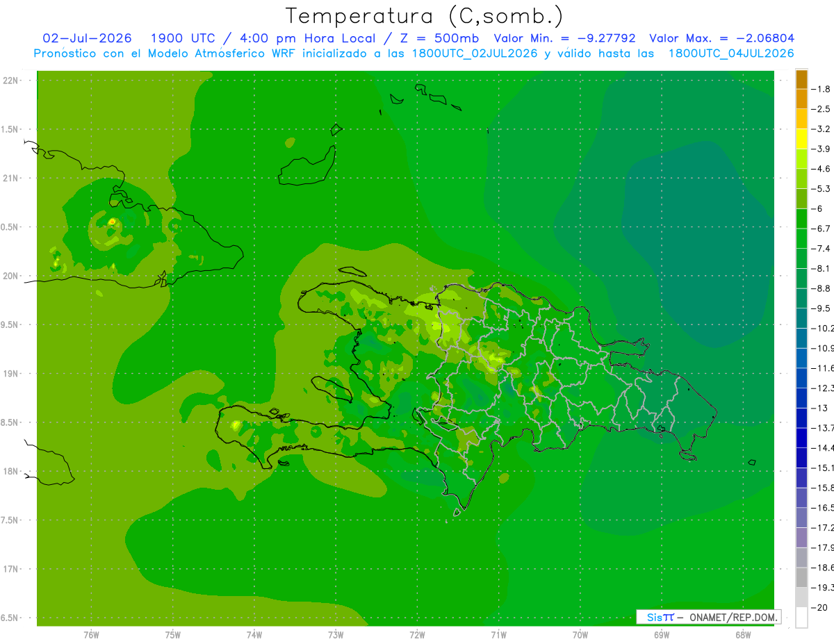Viewport: 834px width, 644px height.
Task: Click the '75W' longitude axis label
Action: pyautogui.click(x=173, y=635)
